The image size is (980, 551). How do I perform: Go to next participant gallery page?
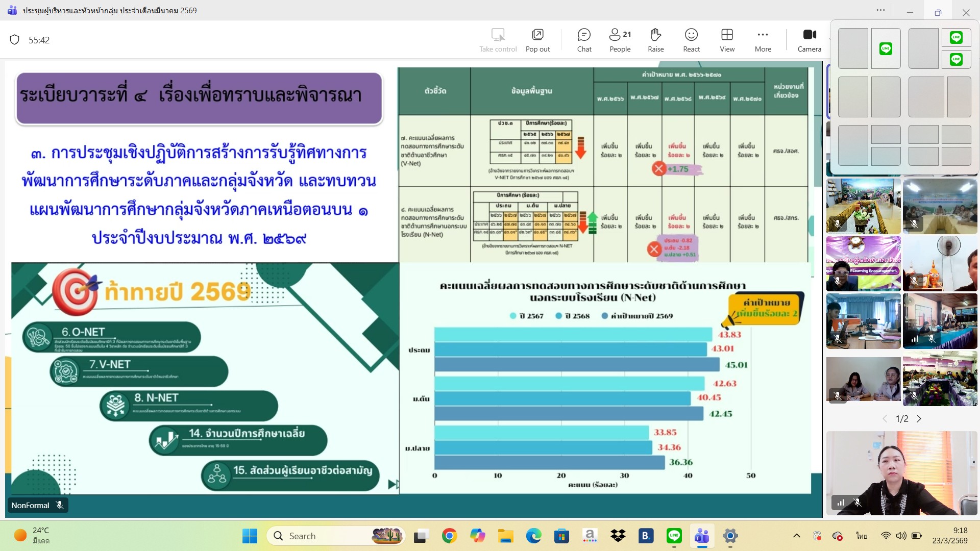click(919, 419)
